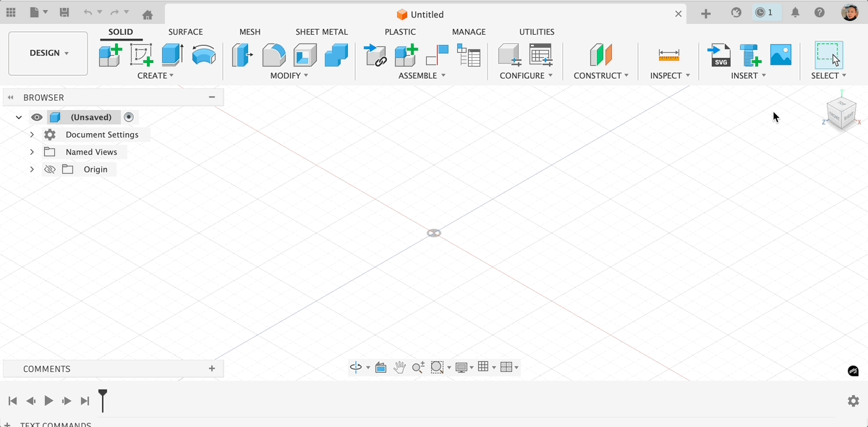The height and width of the screenshot is (427, 868).
Task: Open job status clock indicator
Action: click(x=764, y=12)
